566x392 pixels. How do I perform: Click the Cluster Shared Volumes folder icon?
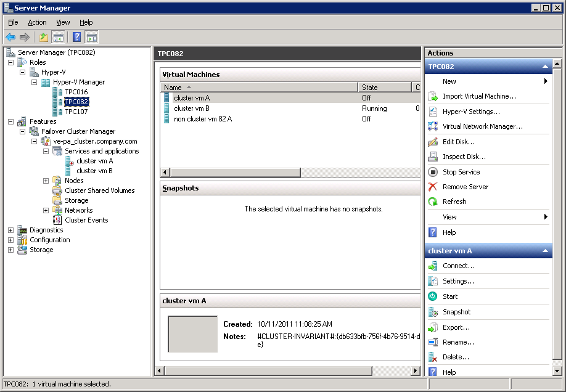coord(57,190)
